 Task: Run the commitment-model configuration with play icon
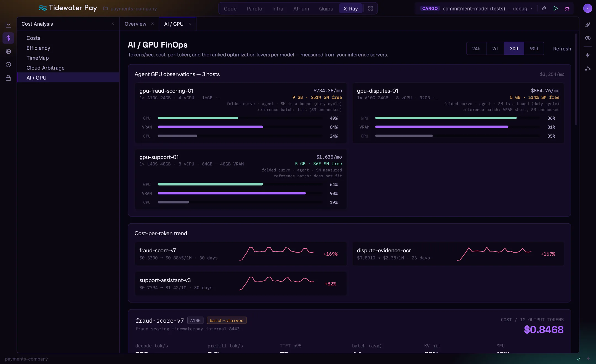tap(555, 9)
